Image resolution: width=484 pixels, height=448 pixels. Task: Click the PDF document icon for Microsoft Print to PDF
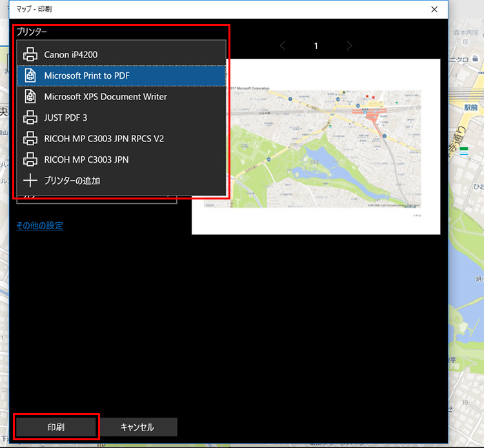pyautogui.click(x=30, y=76)
